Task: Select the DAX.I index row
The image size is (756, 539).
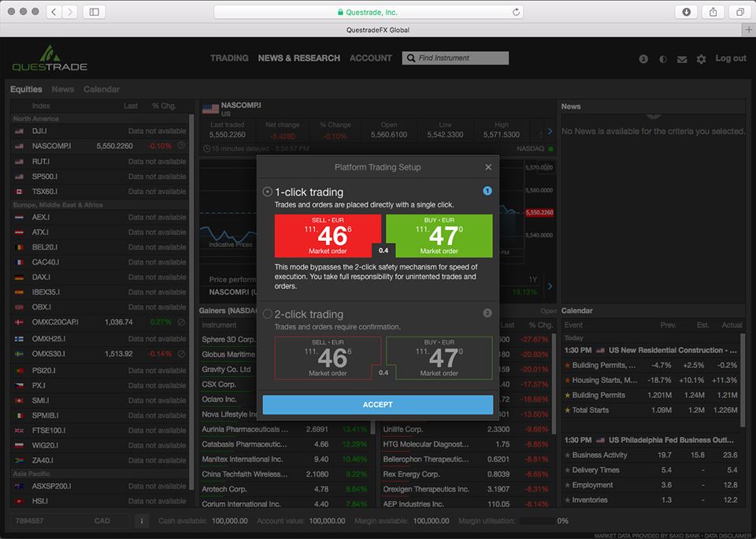Action: point(99,277)
